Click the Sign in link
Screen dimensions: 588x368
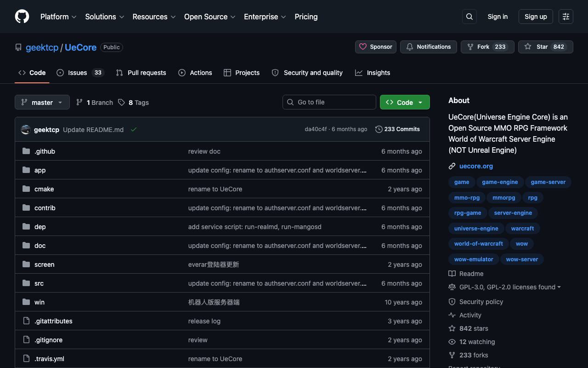pos(498,17)
